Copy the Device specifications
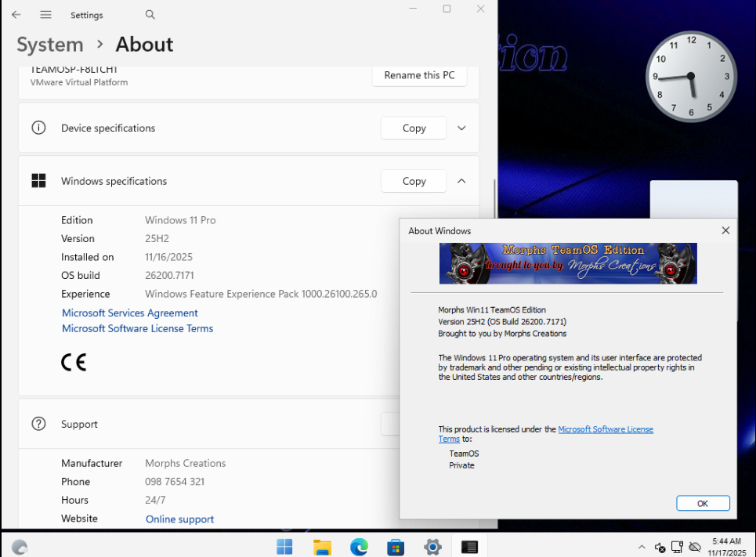Screen dimensions: 756x557 [414, 128]
